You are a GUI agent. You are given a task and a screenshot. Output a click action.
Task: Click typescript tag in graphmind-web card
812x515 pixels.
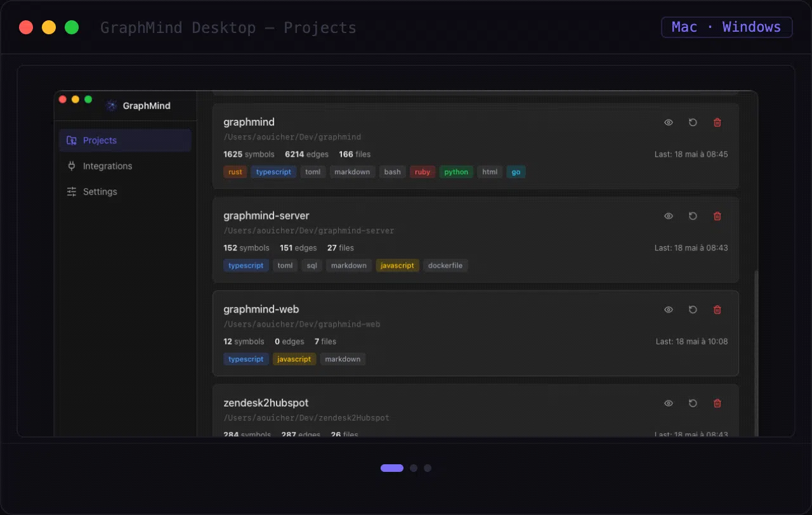(246, 359)
